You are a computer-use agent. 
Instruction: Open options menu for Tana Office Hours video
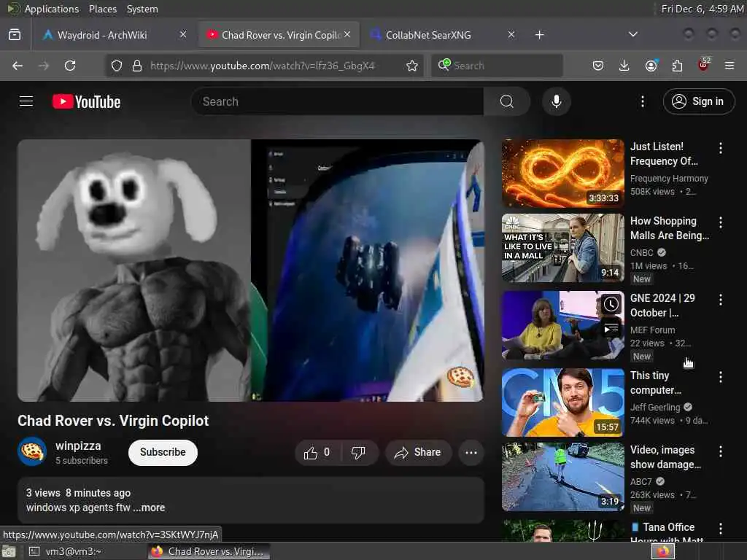click(x=720, y=529)
